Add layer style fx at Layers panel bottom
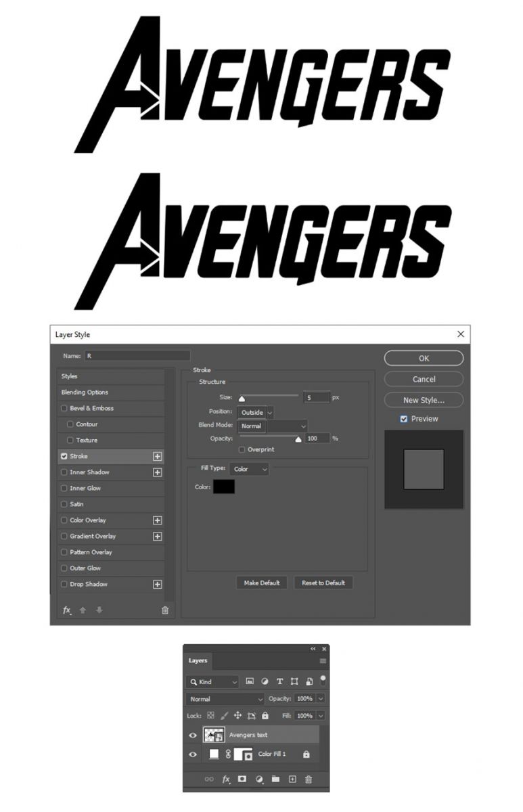 tap(227, 780)
